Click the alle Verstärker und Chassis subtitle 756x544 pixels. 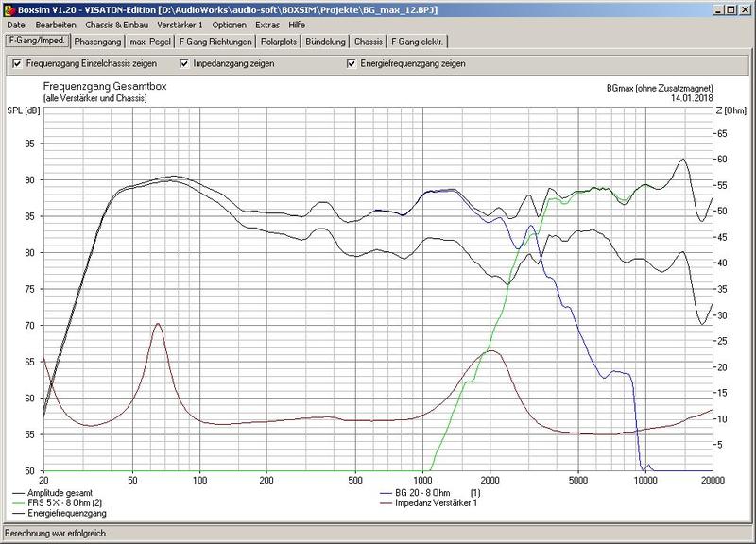coord(95,98)
